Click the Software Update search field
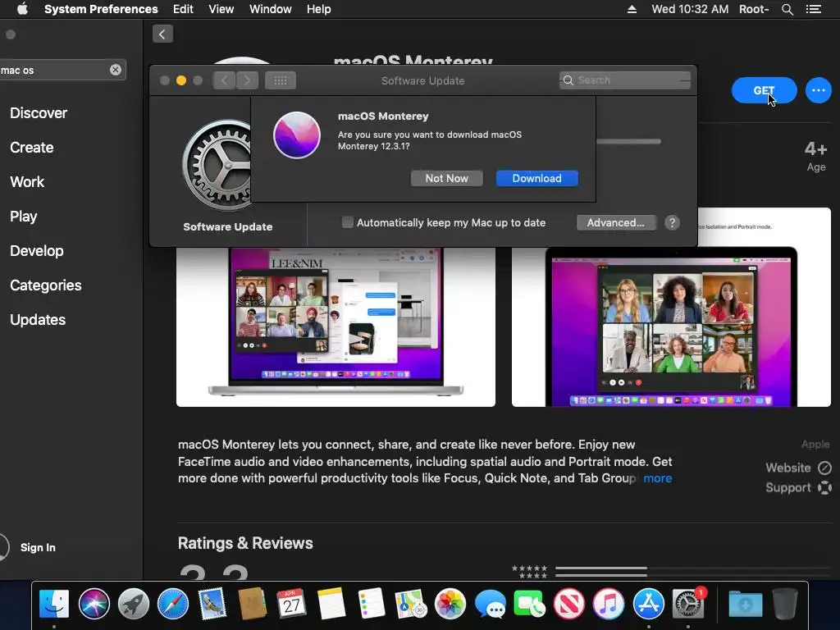The height and width of the screenshot is (630, 840). 624,80
